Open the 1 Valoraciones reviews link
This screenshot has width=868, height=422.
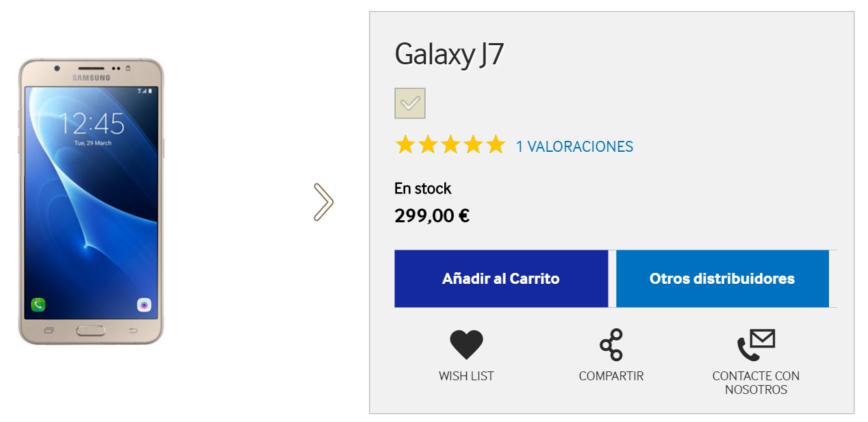[x=574, y=146]
